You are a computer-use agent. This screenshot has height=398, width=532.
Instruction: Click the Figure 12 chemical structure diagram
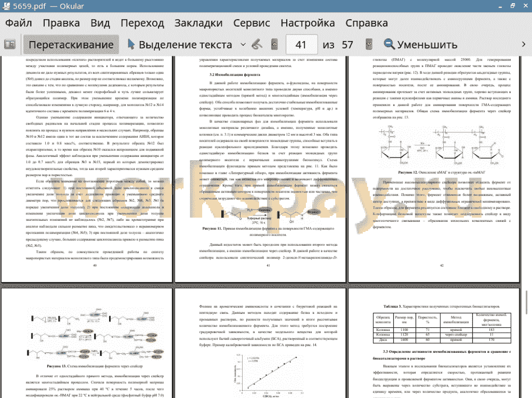tap(442, 146)
